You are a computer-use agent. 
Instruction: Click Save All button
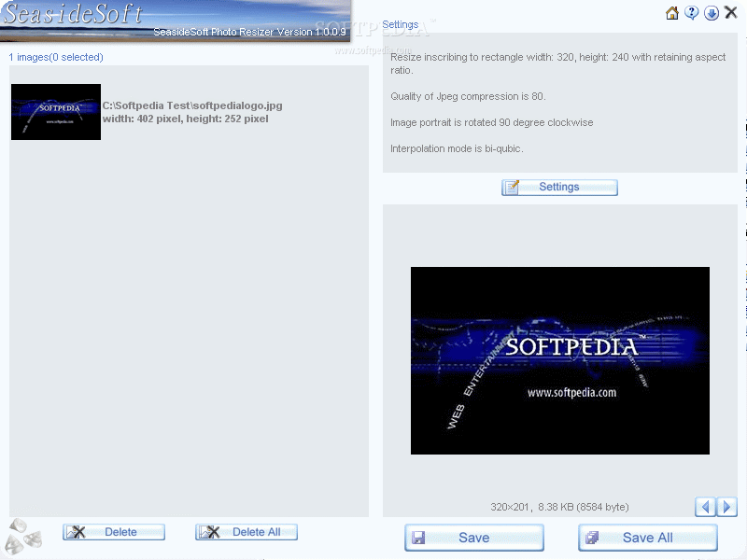point(648,538)
